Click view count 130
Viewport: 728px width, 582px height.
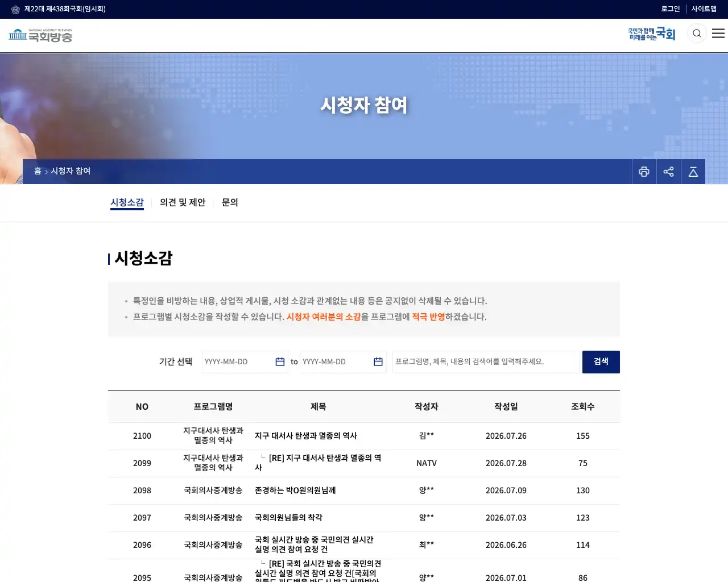pos(583,490)
